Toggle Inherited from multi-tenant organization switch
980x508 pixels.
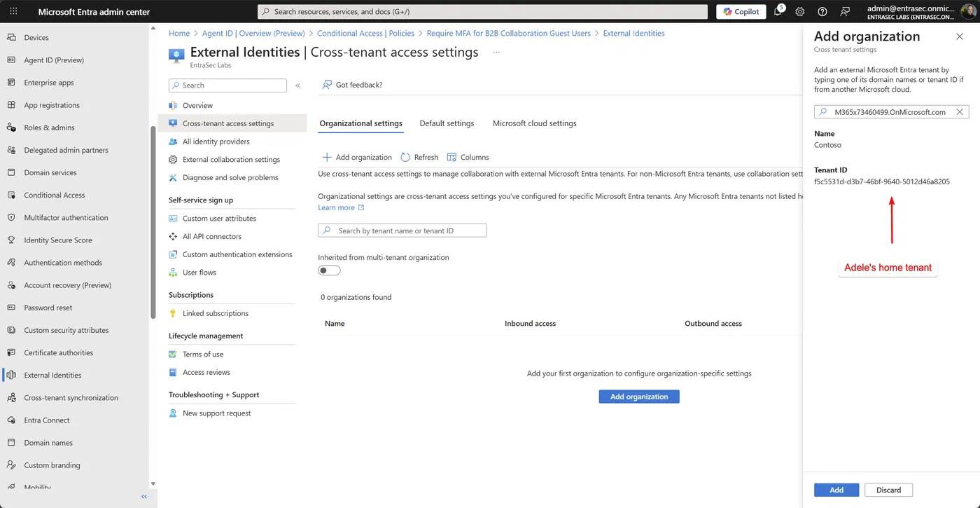point(329,270)
